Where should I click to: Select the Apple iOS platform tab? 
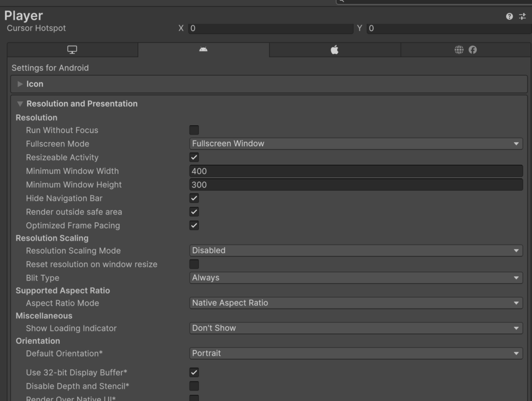click(x=335, y=50)
